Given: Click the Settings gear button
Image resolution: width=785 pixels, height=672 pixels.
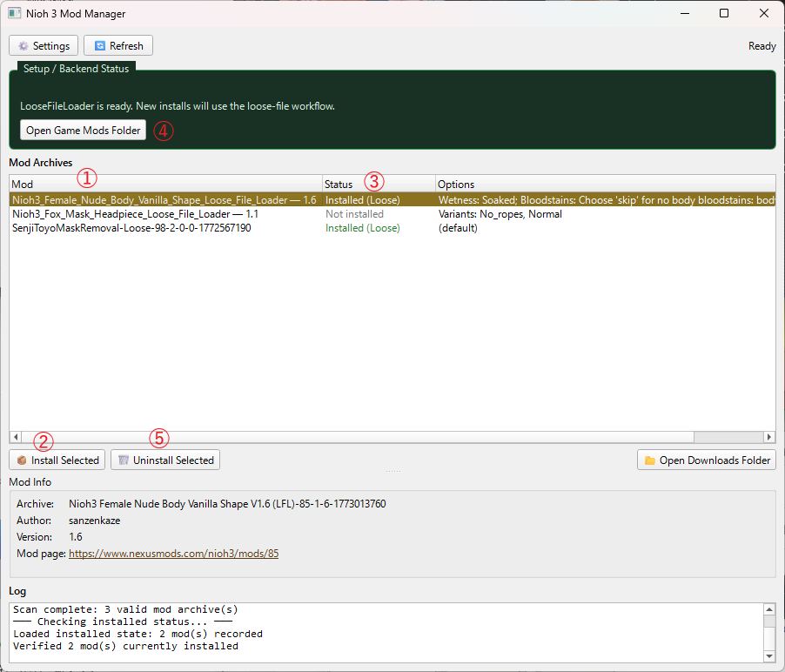Looking at the screenshot, I should coord(44,46).
